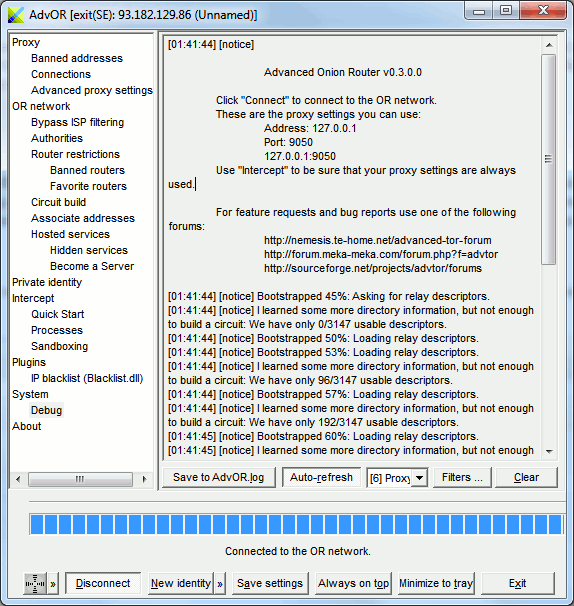The height and width of the screenshot is (606, 574).
Task: Select Proxy in the settings tree
Action: pos(26,42)
